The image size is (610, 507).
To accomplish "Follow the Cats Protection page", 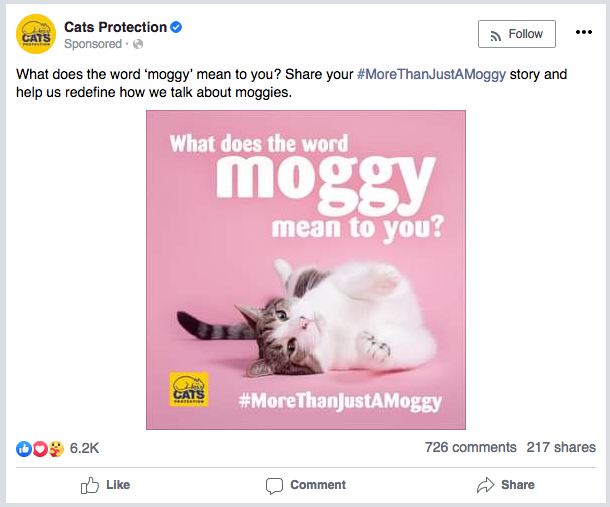I will point(517,34).
